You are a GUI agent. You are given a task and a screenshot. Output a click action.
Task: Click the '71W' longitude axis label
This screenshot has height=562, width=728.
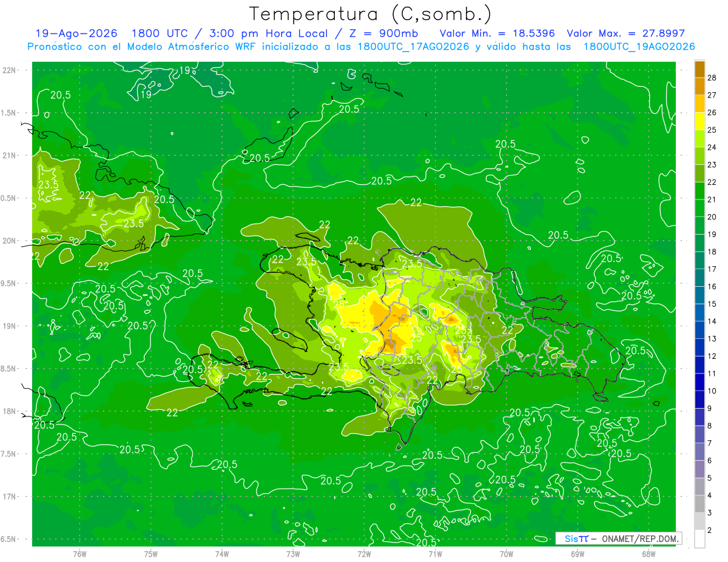[x=435, y=554]
